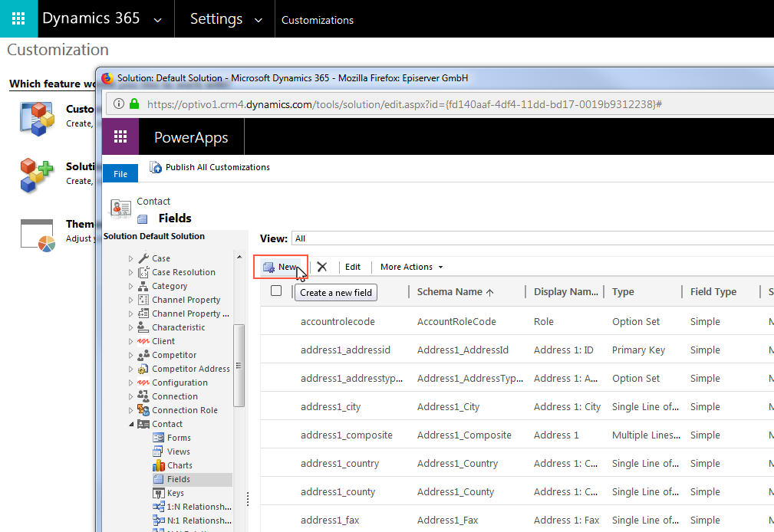Click the address1_city field name
The height and width of the screenshot is (532, 774).
click(x=331, y=406)
